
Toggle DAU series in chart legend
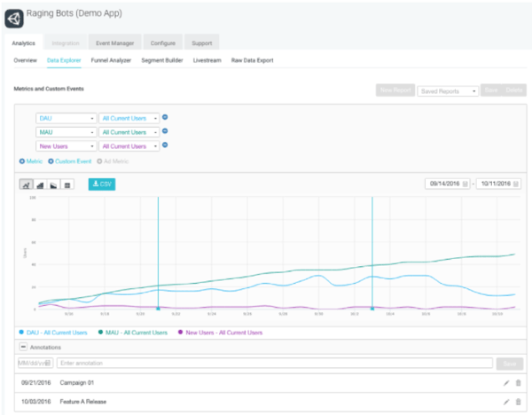click(x=55, y=333)
